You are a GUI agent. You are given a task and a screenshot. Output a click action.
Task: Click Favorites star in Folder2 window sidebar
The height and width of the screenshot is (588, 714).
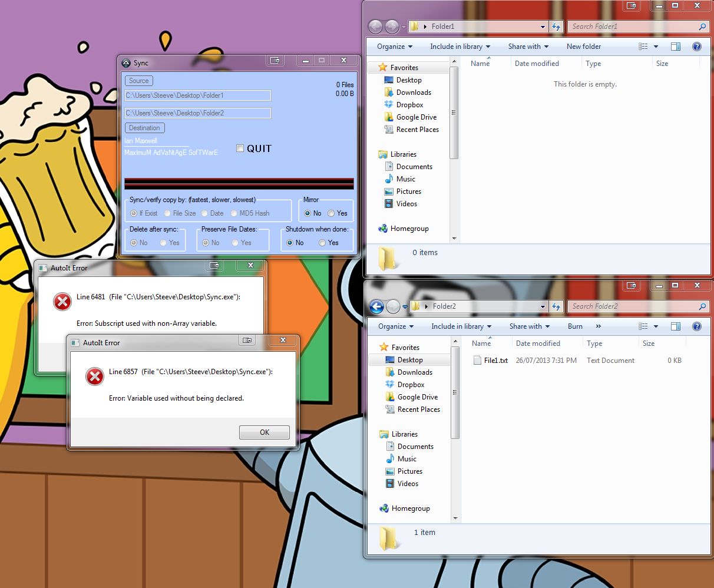(x=384, y=348)
